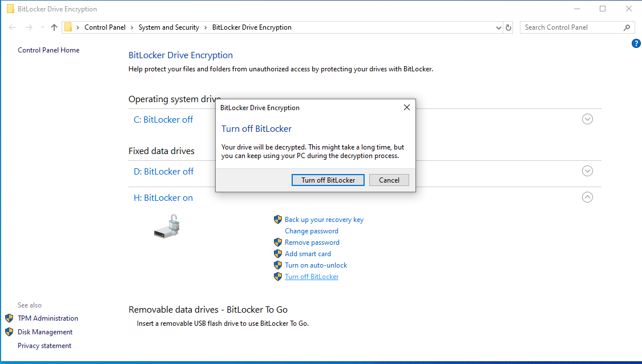This screenshot has height=364, width=642.
Task: Click shield icon beside Back up recovery key
Action: [x=278, y=220]
